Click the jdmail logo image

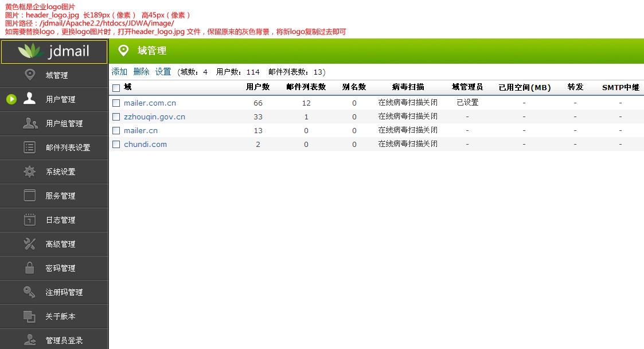(54, 52)
